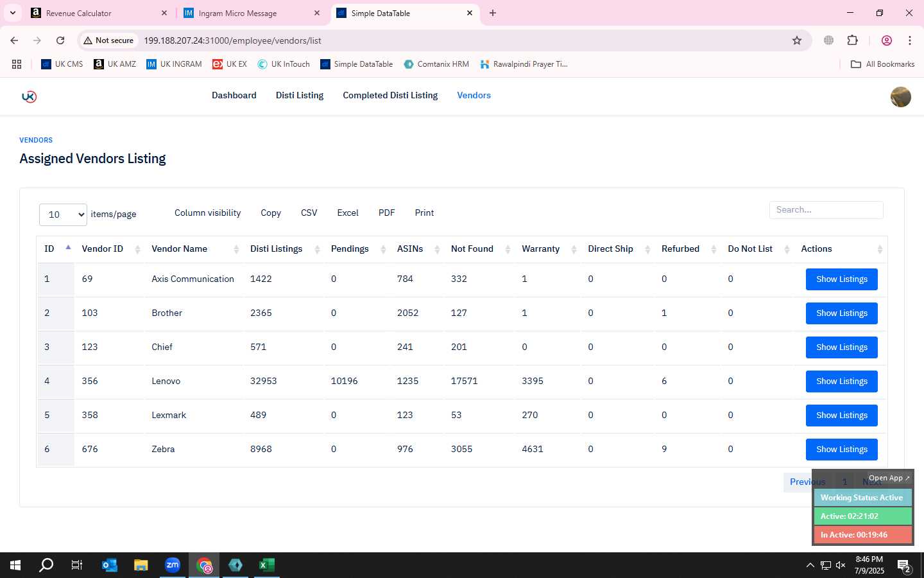
Task: Open the notification center icon
Action: 905,566
